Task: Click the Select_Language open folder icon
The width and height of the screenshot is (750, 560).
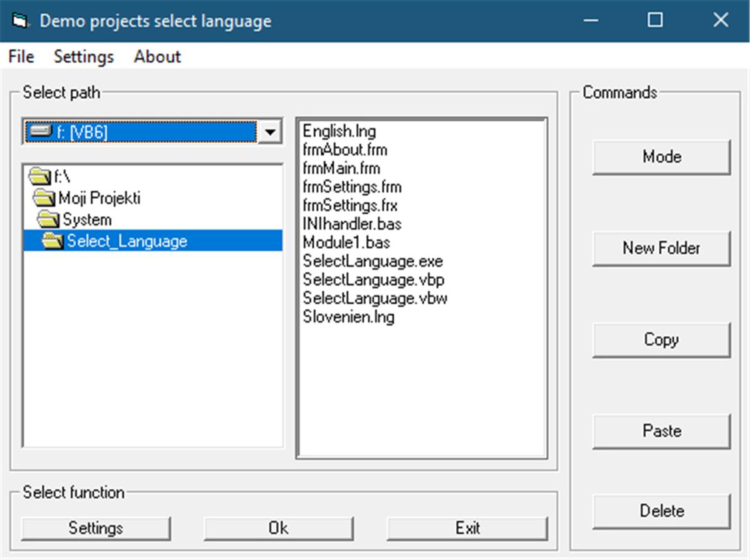Action: [52, 241]
